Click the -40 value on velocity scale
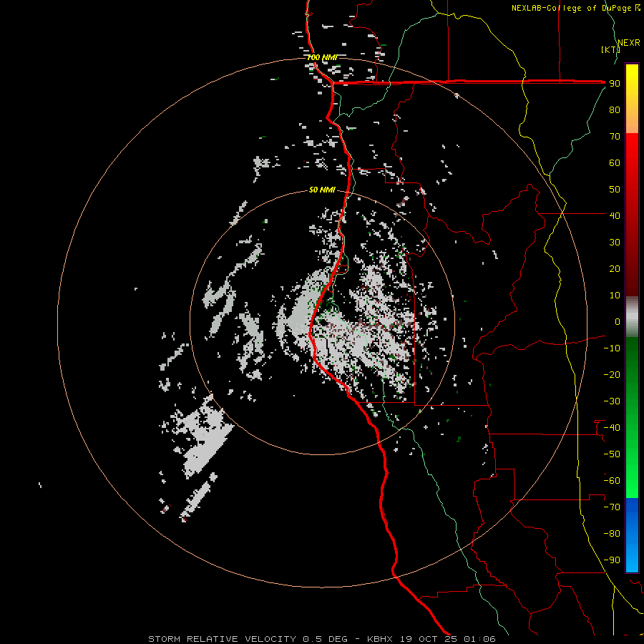 pos(612,428)
